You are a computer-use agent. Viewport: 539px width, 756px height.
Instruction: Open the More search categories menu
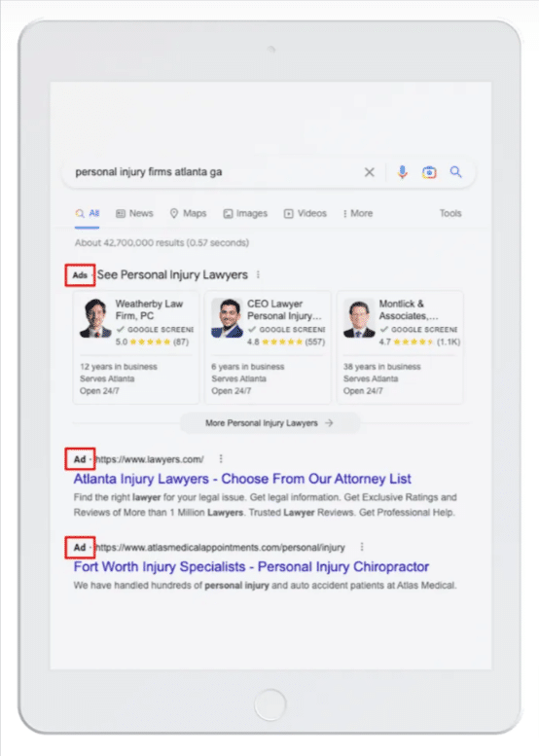[x=358, y=213]
